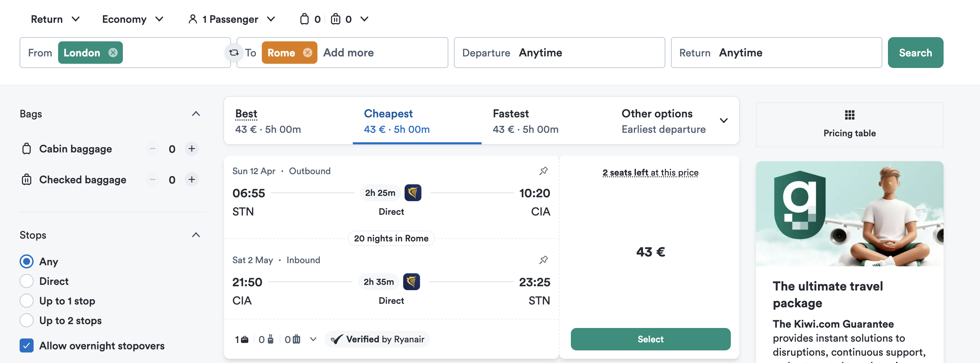980x363 pixels.
Task: Pin the outbound Sun 12 Apr flight
Action: point(543,171)
